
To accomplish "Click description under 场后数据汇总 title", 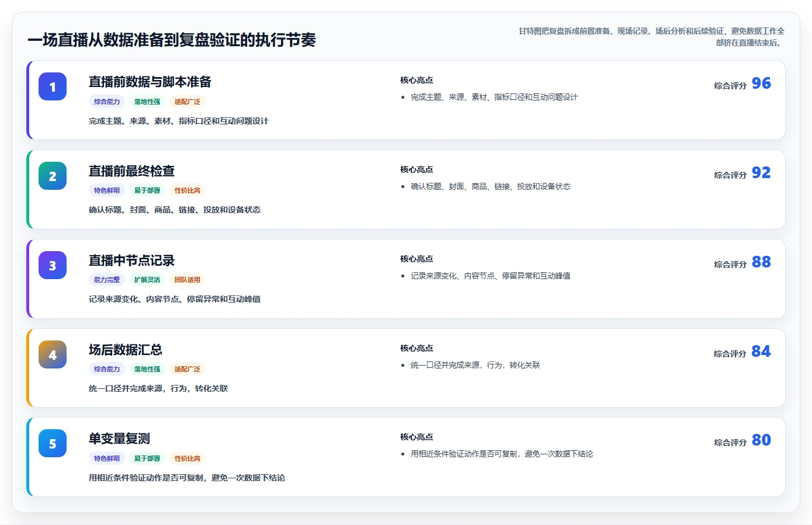I will tap(158, 388).
